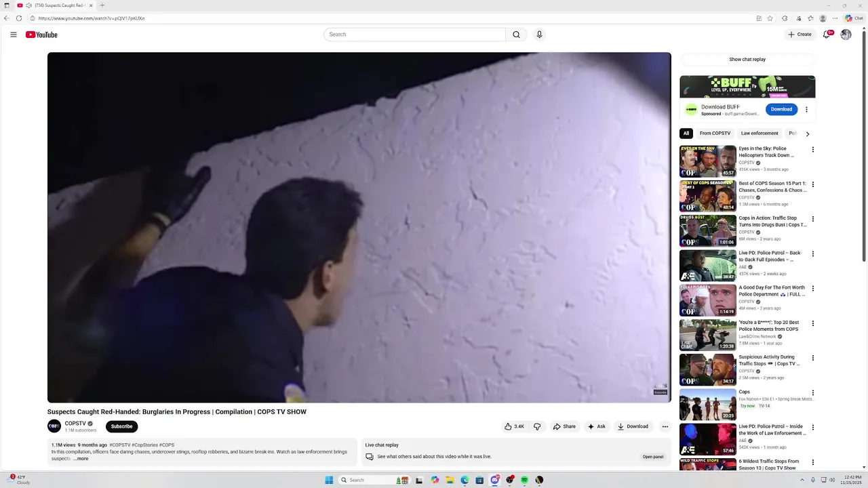
Task: Click the #CopStories hashtag
Action: pos(145,445)
